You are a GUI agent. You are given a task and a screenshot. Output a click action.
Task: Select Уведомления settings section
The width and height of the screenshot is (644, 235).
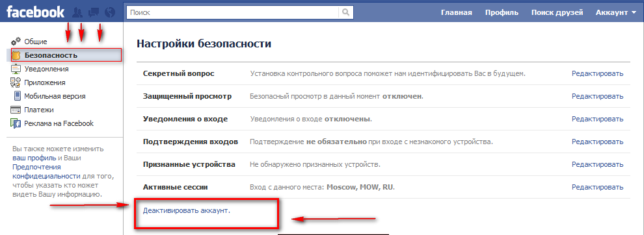pyautogui.click(x=46, y=69)
